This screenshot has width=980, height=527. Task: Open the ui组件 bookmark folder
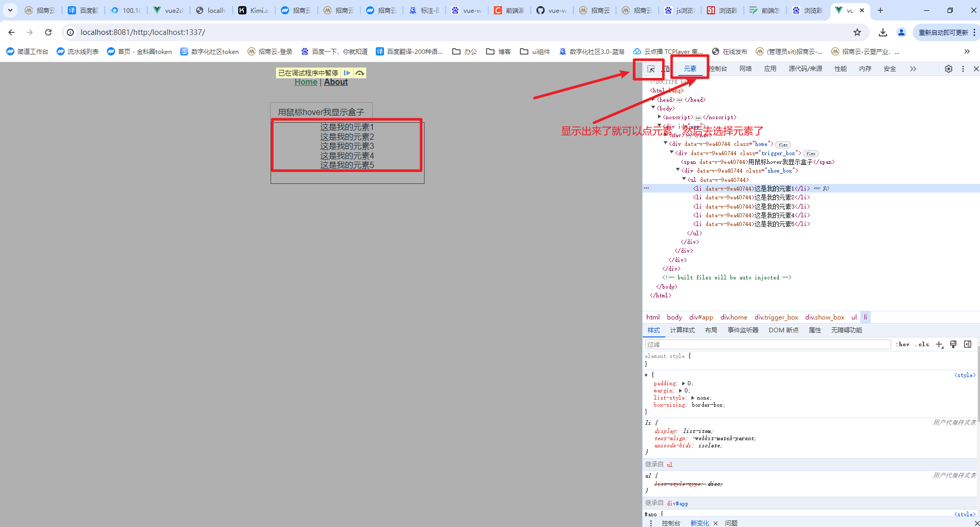[x=535, y=51]
